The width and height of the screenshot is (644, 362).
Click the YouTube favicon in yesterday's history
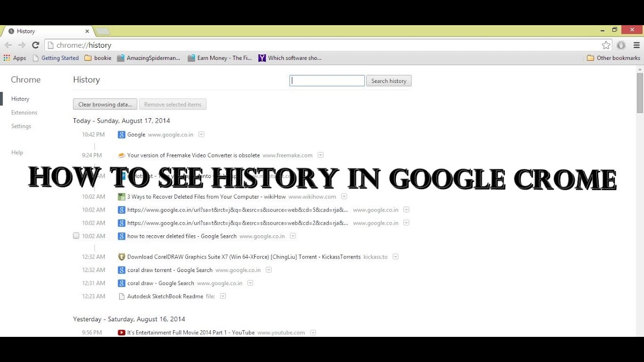pos(121,332)
